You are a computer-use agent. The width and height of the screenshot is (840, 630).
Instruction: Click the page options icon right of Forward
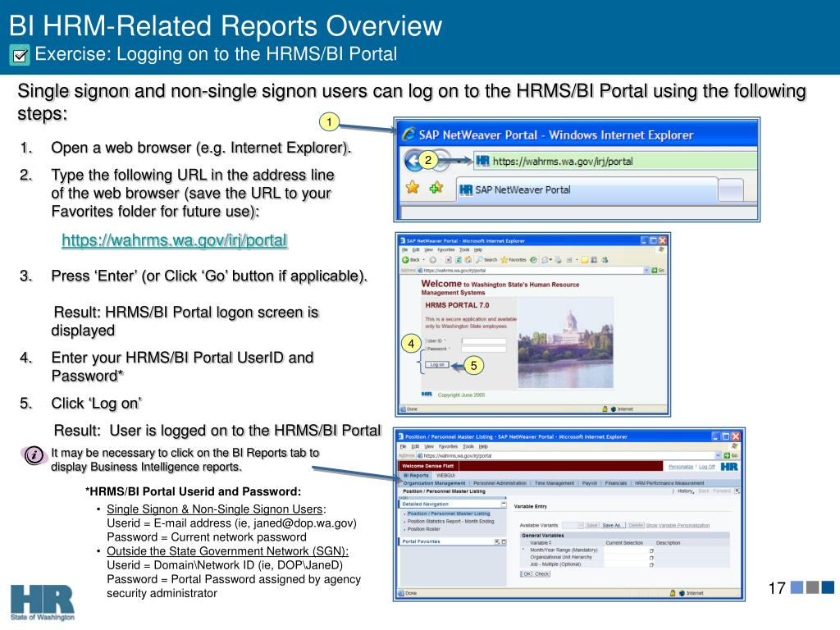coord(737,491)
